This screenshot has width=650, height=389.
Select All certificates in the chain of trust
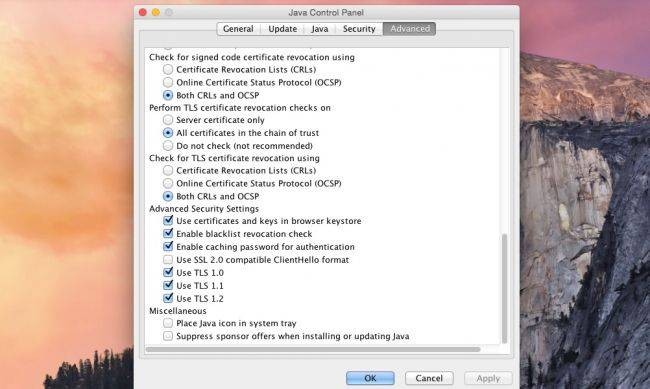click(168, 133)
